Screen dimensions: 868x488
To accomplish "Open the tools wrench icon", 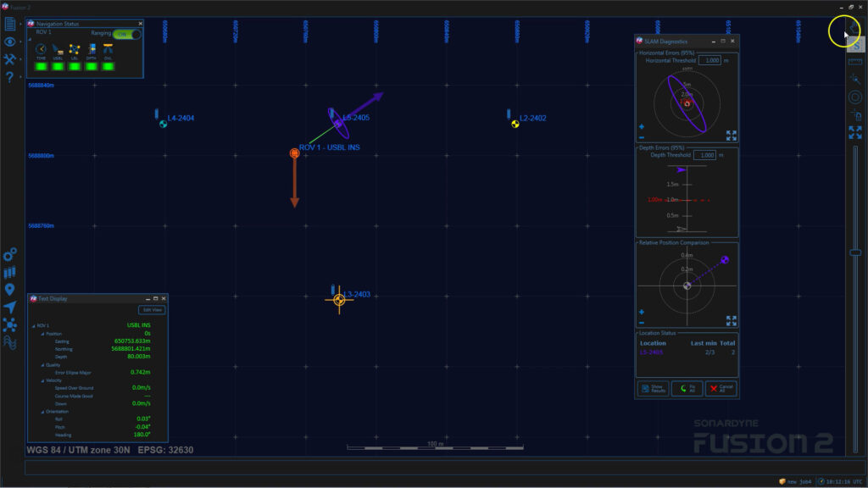I will pyautogui.click(x=10, y=59).
